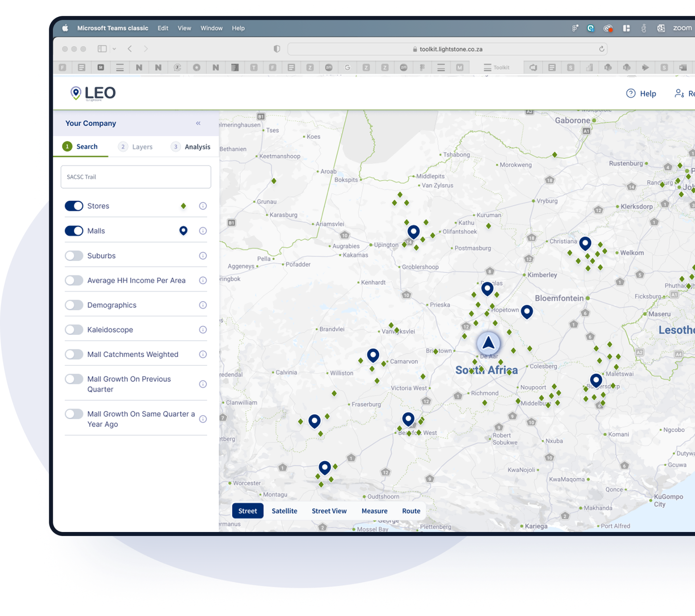Enable Average HH Income Per Area toggle
The height and width of the screenshot is (616, 695).
[x=74, y=280]
